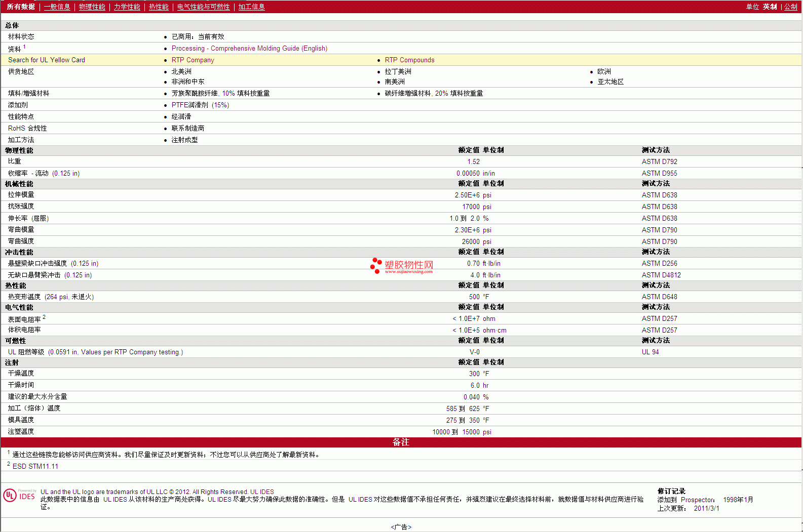Click the 拉丁美洲 region entry
Image resolution: width=803 pixels, height=532 pixels.
[x=398, y=71]
